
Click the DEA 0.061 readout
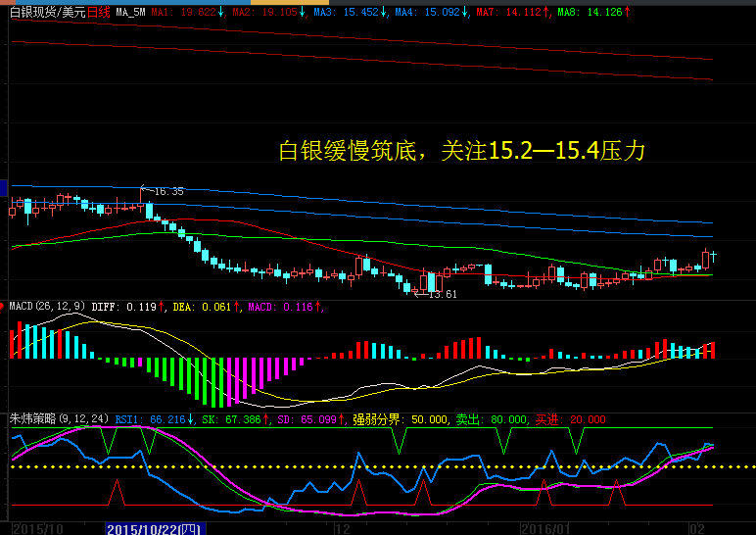[207, 307]
